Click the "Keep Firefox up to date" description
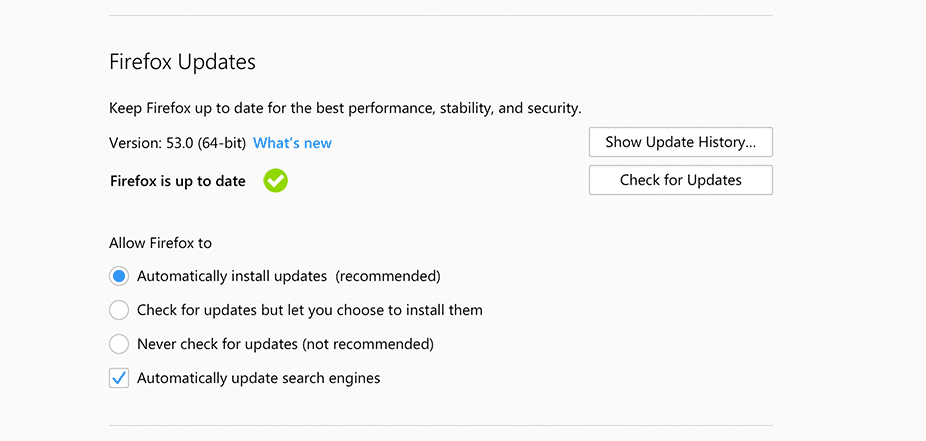The image size is (926, 441). coord(344,107)
